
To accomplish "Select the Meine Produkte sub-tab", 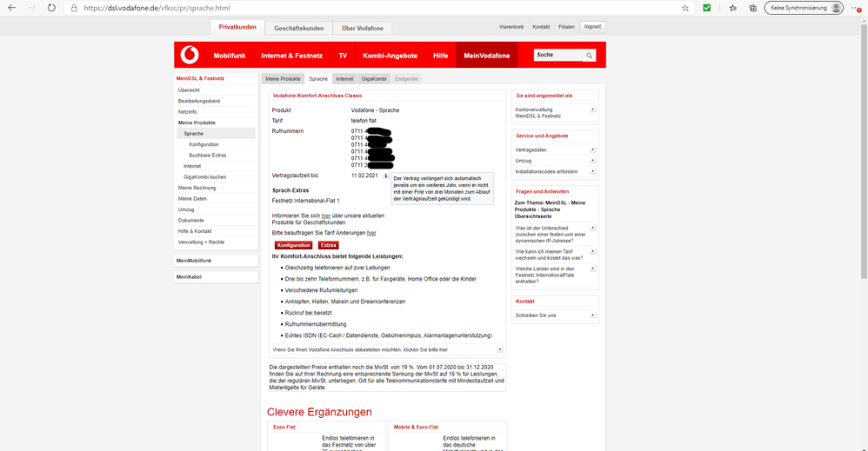I will pyautogui.click(x=283, y=78).
